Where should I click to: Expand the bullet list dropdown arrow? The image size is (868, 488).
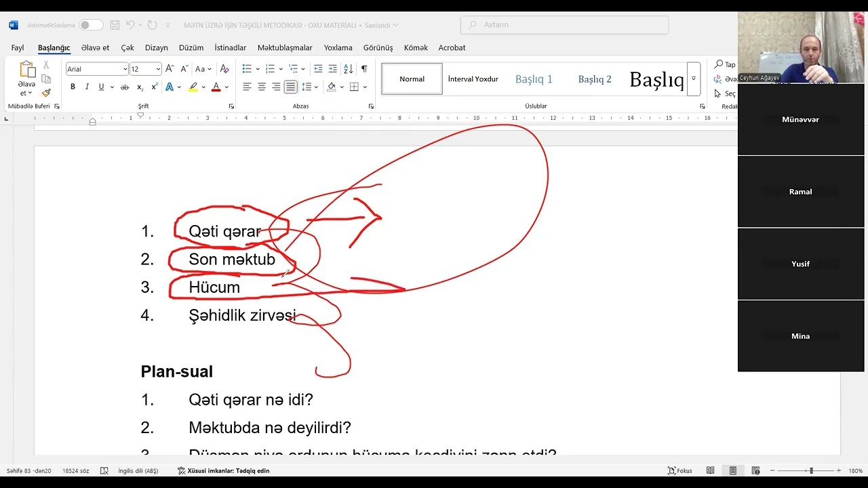pos(258,69)
